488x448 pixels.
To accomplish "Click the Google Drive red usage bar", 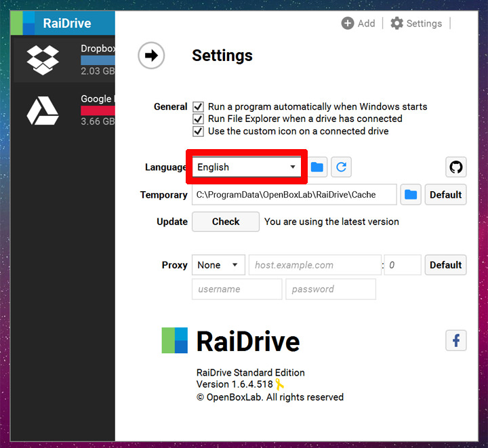I will coord(98,110).
